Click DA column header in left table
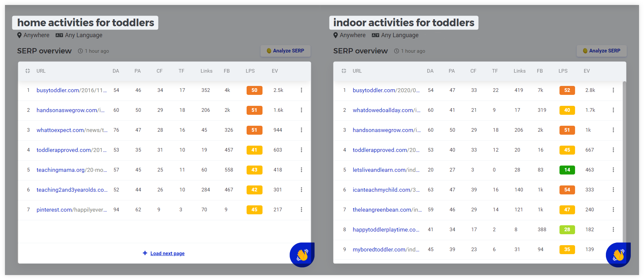The width and height of the screenshot is (644, 280). click(x=116, y=71)
